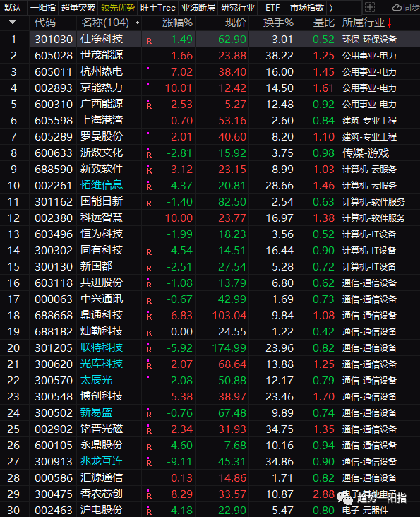Click the R icon beside 中兴通讯
420x517 pixels.
pos(149,301)
